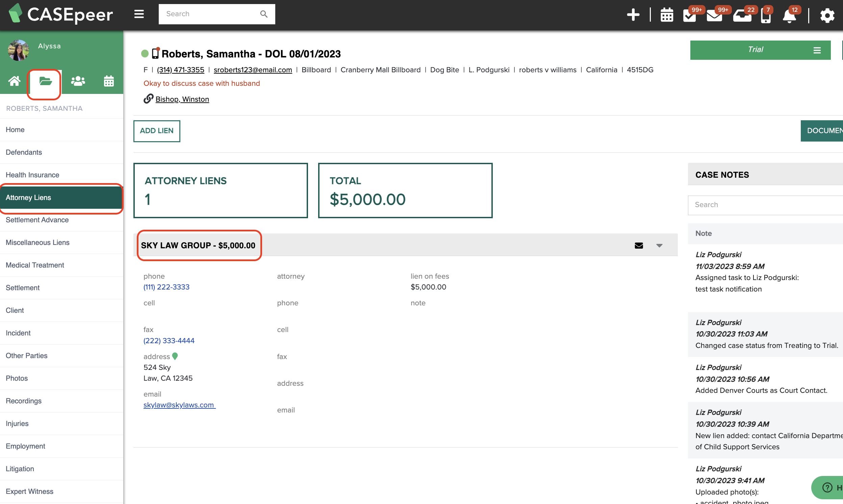This screenshot has height=504, width=843.
Task: Open the calendar icon in top bar
Action: pos(667,15)
